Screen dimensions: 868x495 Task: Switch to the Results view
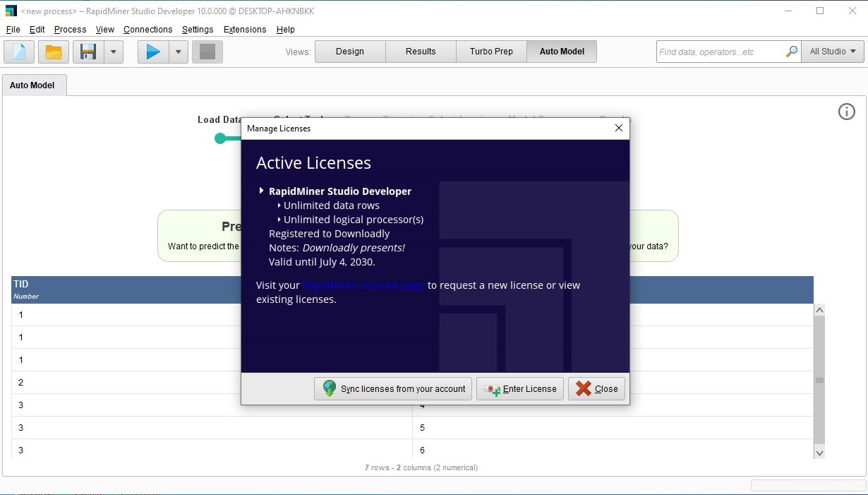tap(421, 52)
